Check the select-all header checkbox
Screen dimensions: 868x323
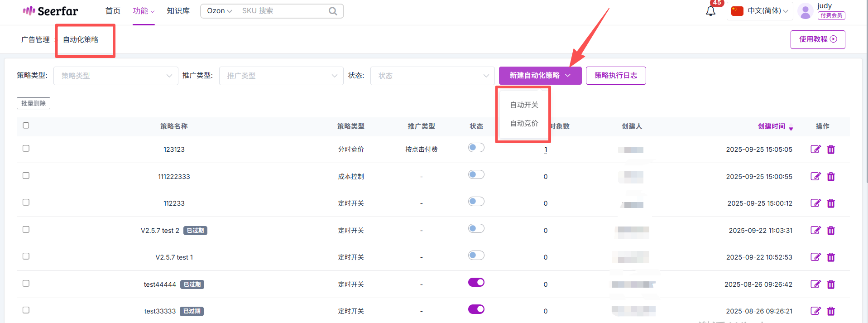pos(26,125)
